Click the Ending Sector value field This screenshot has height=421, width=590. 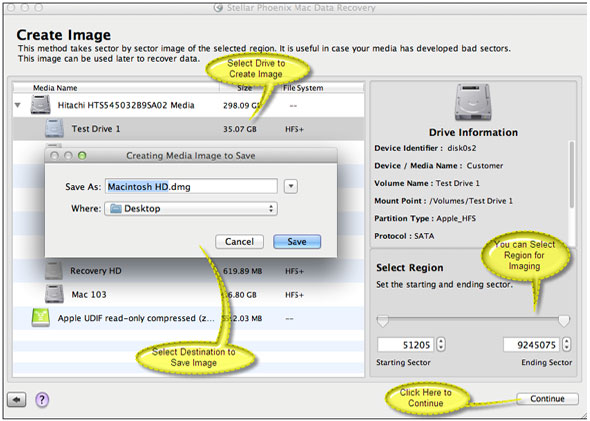[x=532, y=344]
